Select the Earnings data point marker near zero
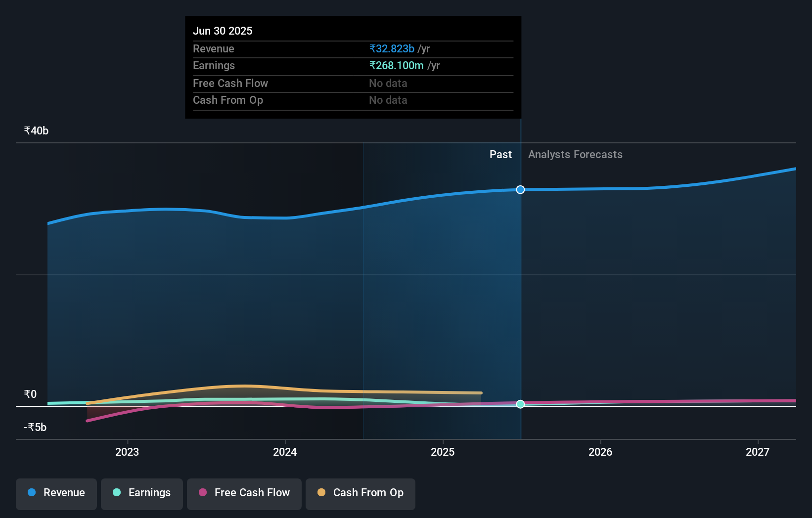 pyautogui.click(x=520, y=404)
